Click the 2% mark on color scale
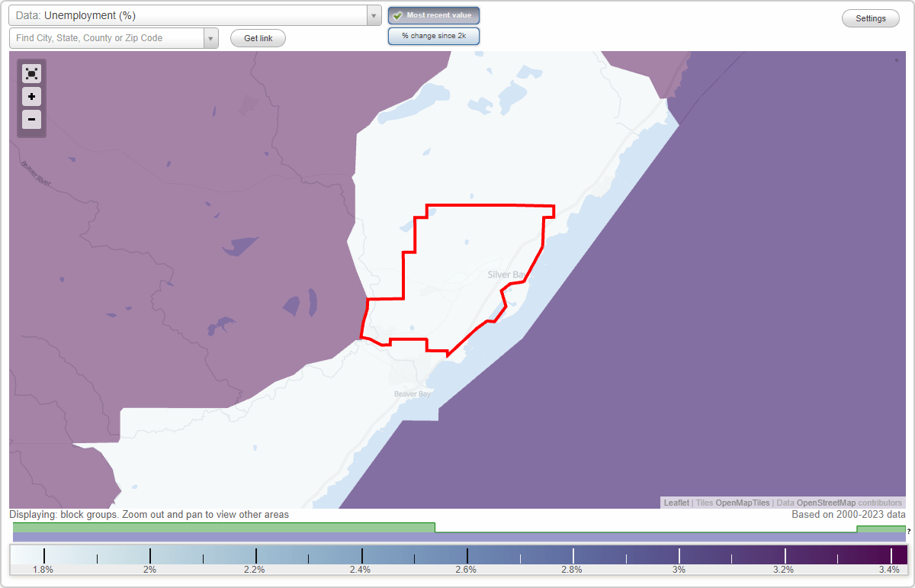The height and width of the screenshot is (588, 915). tap(150, 570)
